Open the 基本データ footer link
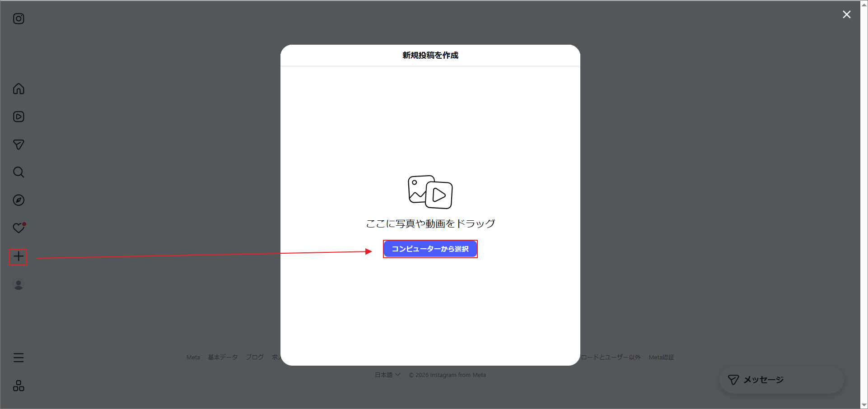This screenshot has height=409, width=868. [x=223, y=357]
